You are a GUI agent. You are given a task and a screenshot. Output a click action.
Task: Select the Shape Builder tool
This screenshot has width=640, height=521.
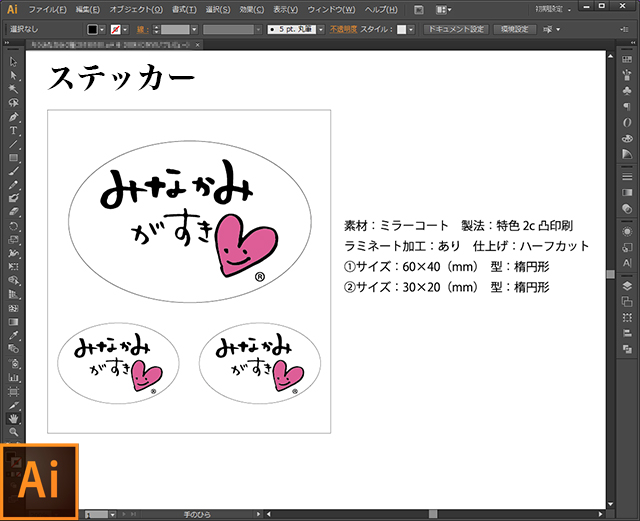point(13,281)
